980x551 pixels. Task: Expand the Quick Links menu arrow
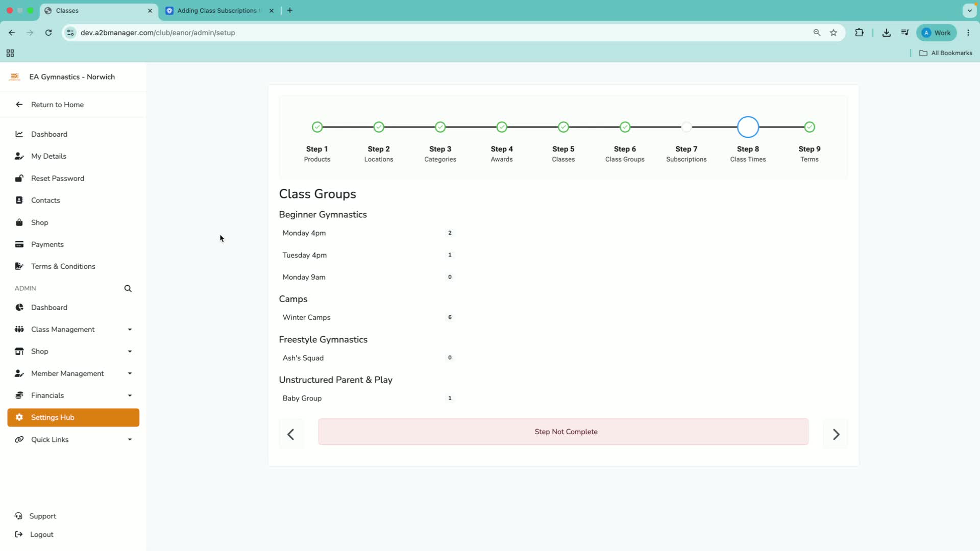tap(130, 439)
